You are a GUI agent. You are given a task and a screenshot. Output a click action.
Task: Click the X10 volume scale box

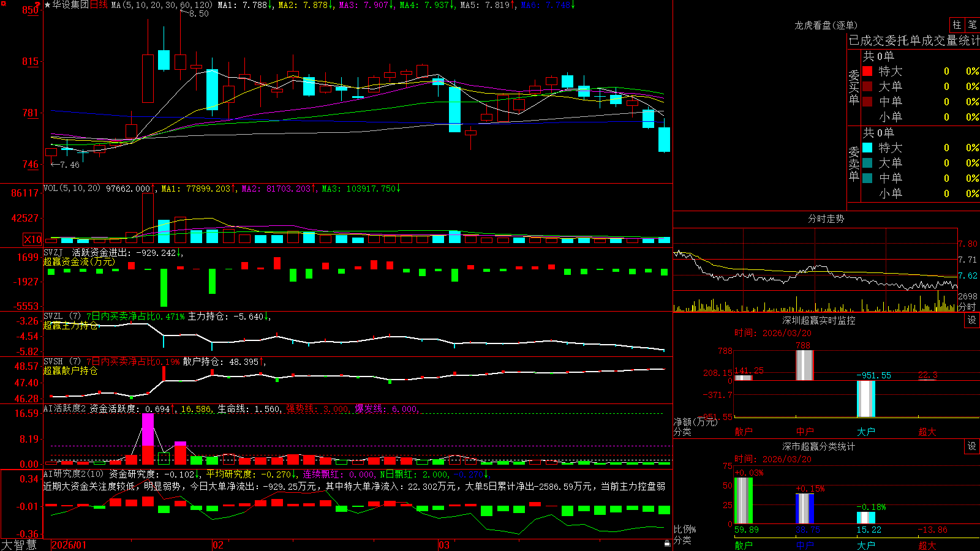(32, 239)
